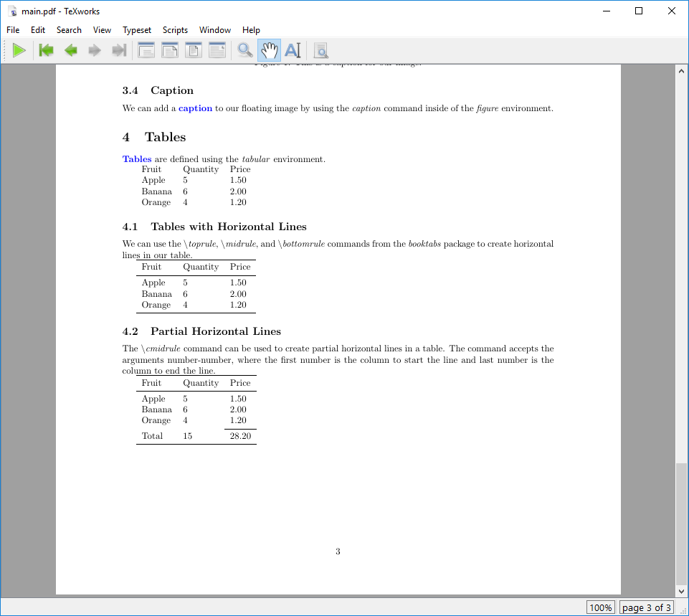689x616 pixels.
Task: Open the Scripts menu
Action: pos(175,30)
